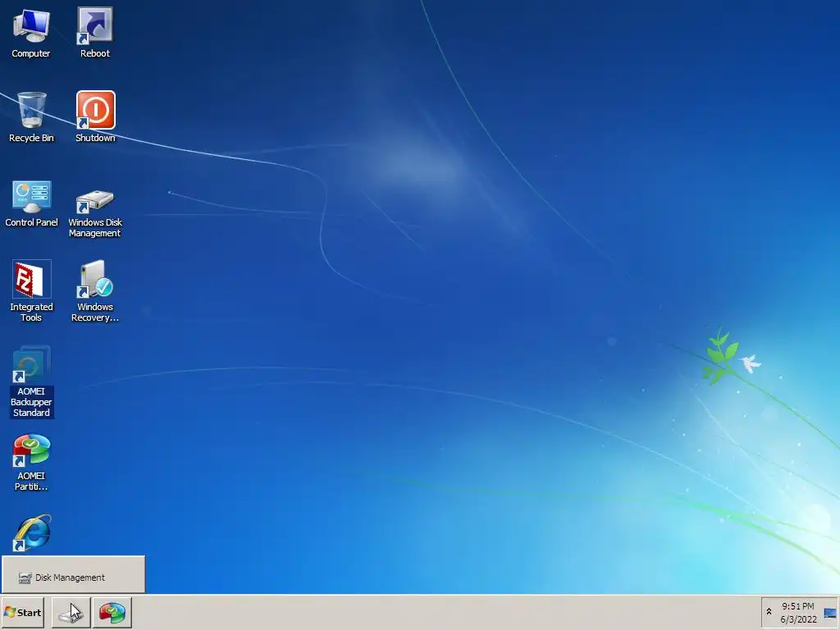The width and height of the screenshot is (840, 630).
Task: Click the AOMEI Partition Assistant taskbar button
Action: click(112, 612)
